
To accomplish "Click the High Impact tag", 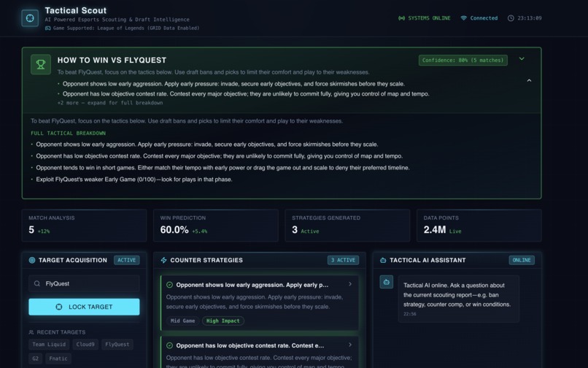I will [223, 321].
